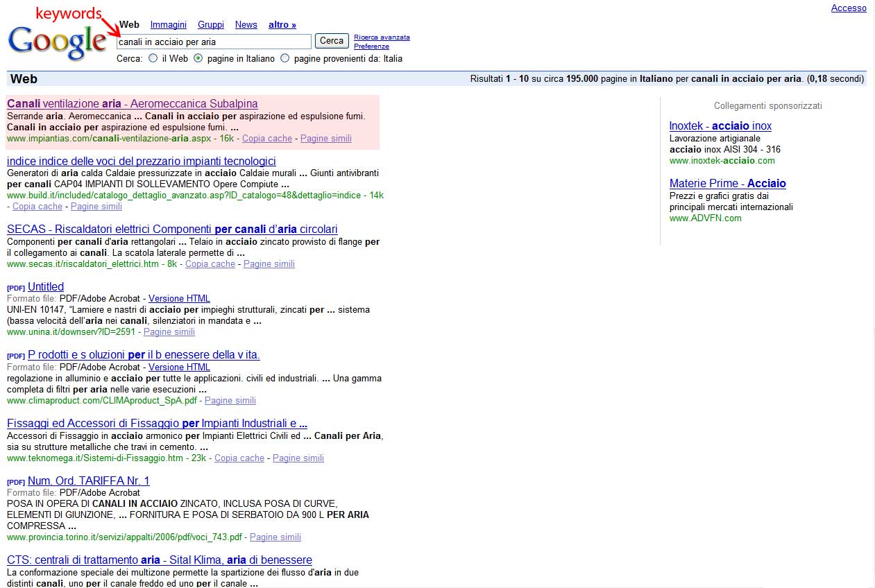Open 'Canali ventilazione aria - Aeromeccanica Subalpina' result
This screenshot has height=588, width=875.
[x=132, y=104]
